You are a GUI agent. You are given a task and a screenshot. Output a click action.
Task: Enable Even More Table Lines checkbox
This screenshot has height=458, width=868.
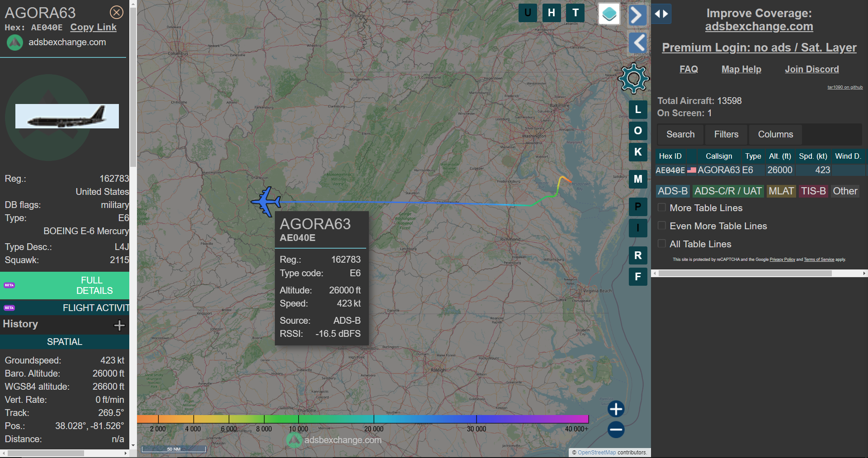(662, 226)
